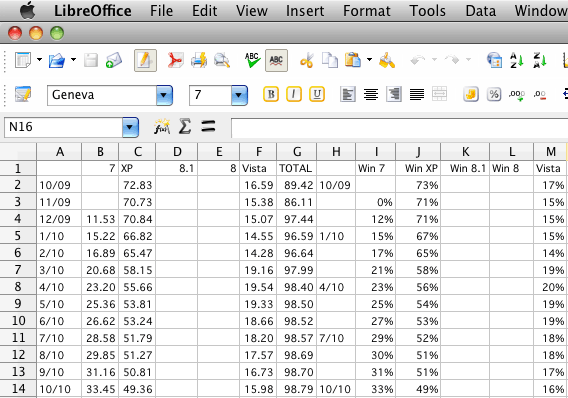Image resolution: width=568 pixels, height=398 pixels.
Task: Open the Data menu
Action: click(x=480, y=11)
